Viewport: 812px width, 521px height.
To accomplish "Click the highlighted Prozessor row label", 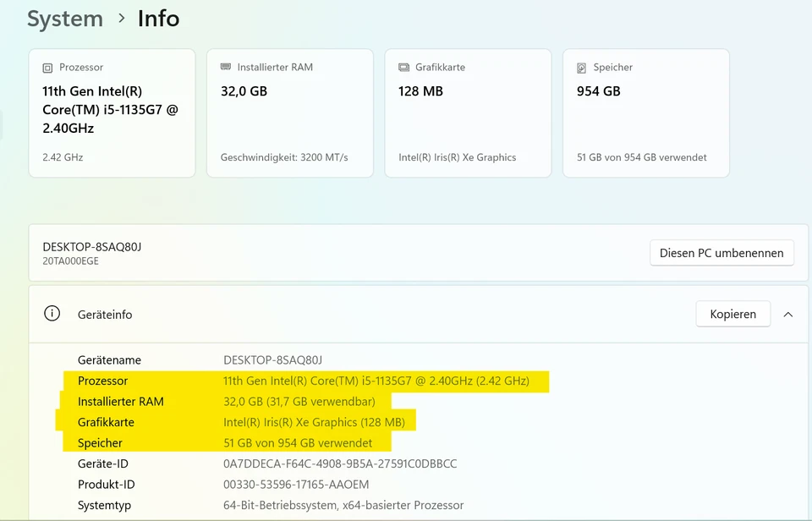I will pyautogui.click(x=102, y=381).
